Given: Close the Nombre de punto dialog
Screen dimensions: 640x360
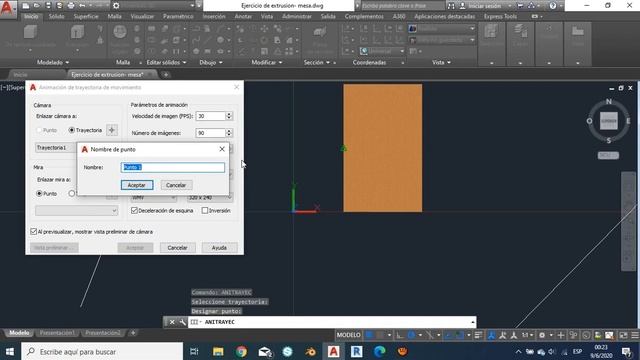Looking at the screenshot, I should pos(222,149).
